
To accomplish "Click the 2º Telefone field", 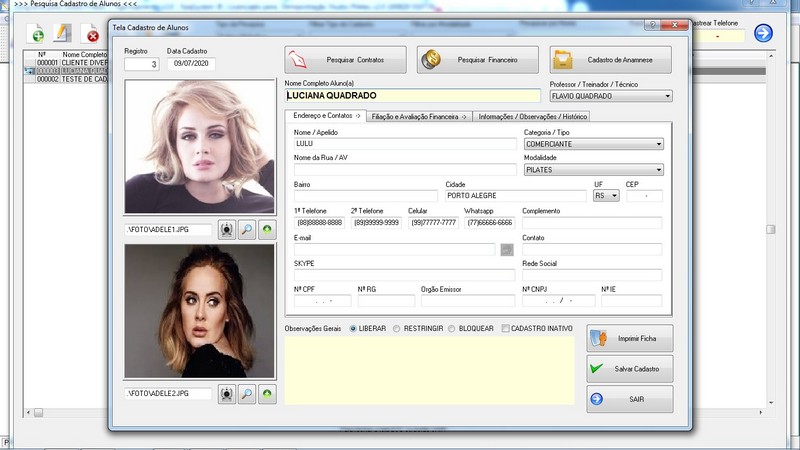I will [x=376, y=222].
